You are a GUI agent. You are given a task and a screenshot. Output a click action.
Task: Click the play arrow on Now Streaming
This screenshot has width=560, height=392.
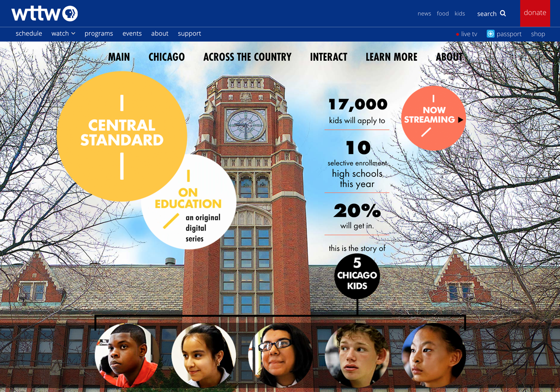point(460,120)
